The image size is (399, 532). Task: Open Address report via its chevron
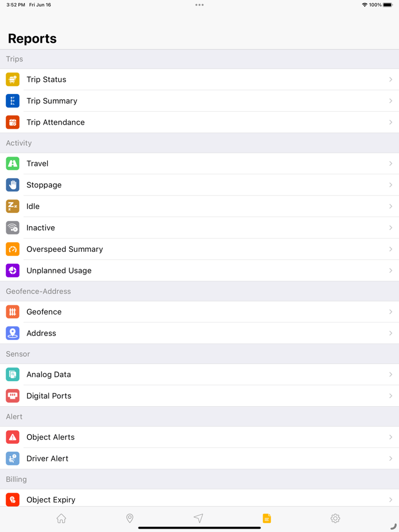[390, 333]
